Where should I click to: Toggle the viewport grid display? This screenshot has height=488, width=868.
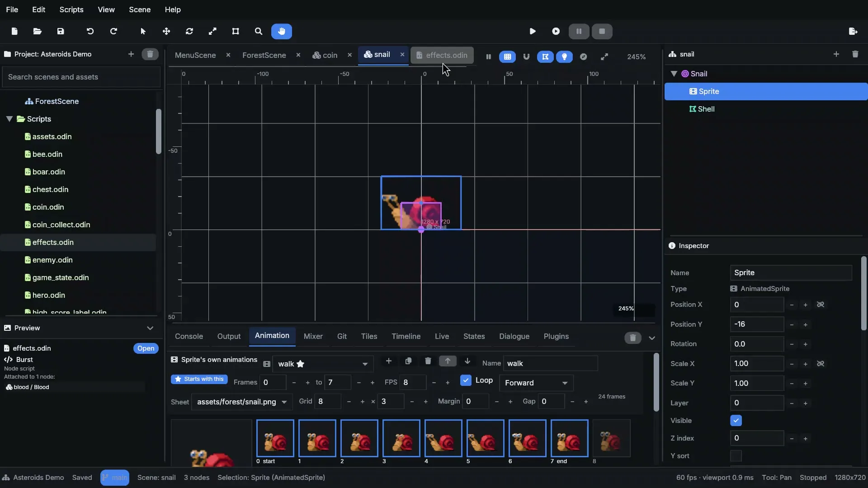pos(508,56)
